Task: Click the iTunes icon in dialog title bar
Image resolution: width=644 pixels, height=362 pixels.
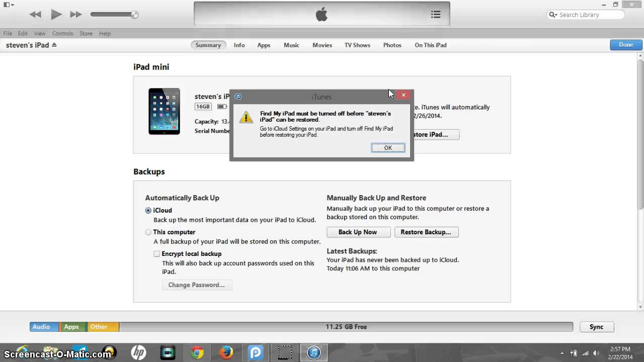Action: (238, 97)
